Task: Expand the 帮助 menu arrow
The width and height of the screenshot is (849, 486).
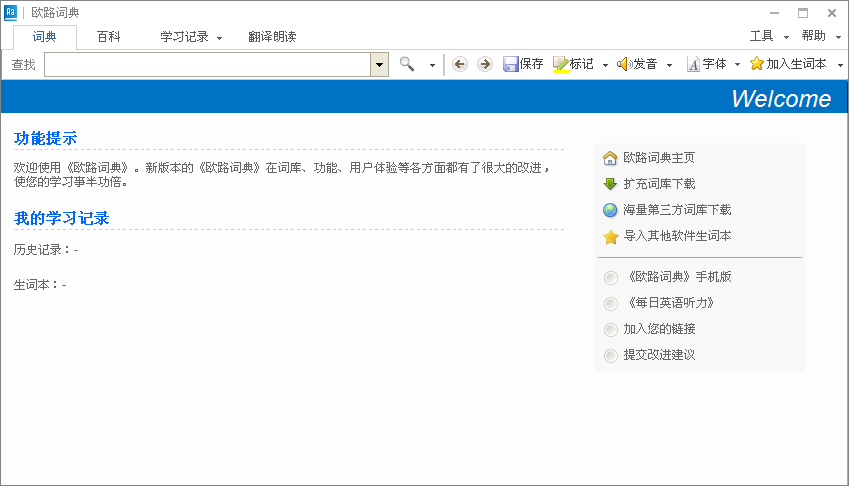Action: (838, 37)
